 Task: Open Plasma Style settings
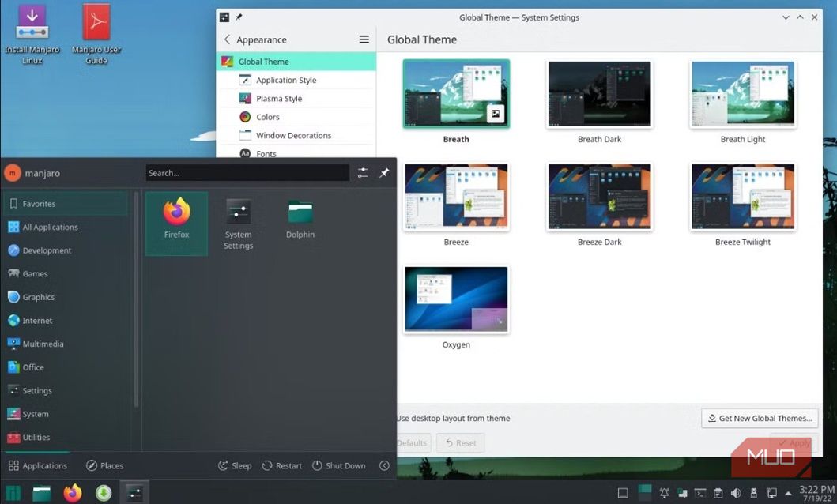click(296, 98)
